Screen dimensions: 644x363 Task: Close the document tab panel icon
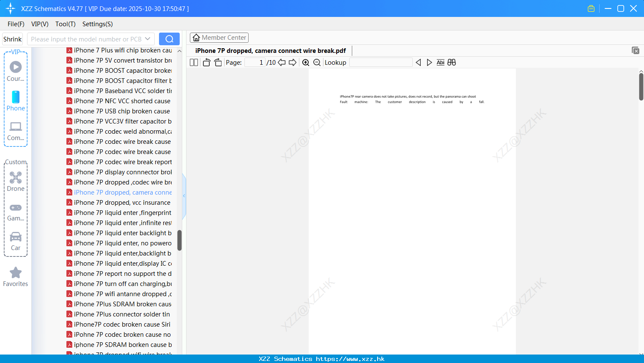click(636, 50)
